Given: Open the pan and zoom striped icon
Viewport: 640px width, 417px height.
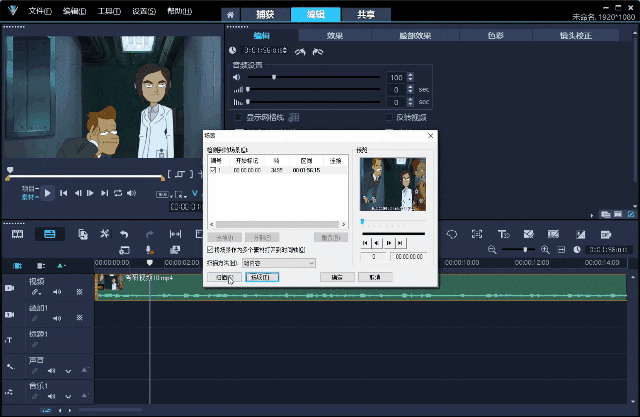Looking at the screenshot, I should [x=553, y=234].
